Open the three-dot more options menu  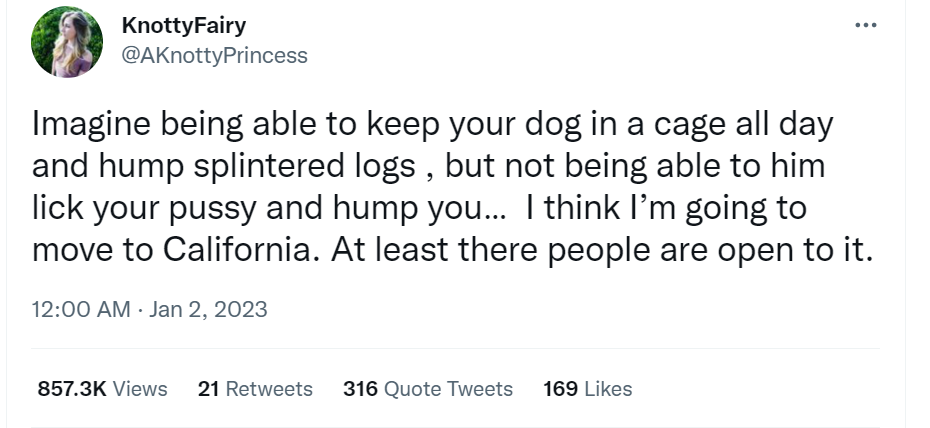click(x=865, y=25)
